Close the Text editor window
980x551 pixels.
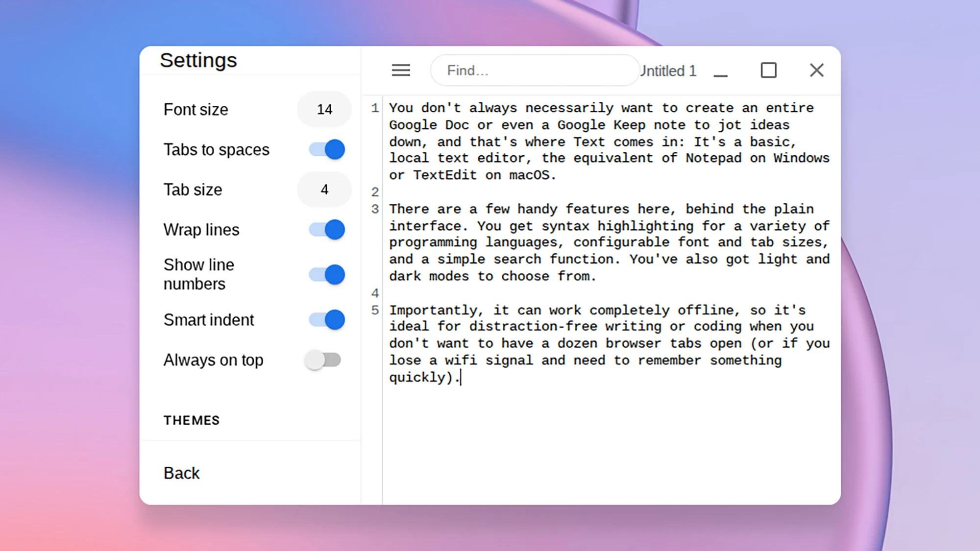816,71
